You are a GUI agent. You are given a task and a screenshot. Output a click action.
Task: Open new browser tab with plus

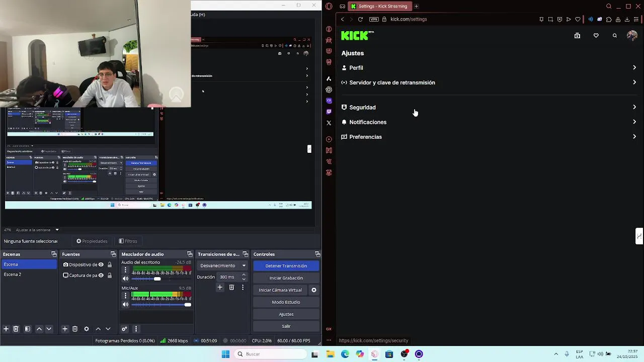point(416,6)
